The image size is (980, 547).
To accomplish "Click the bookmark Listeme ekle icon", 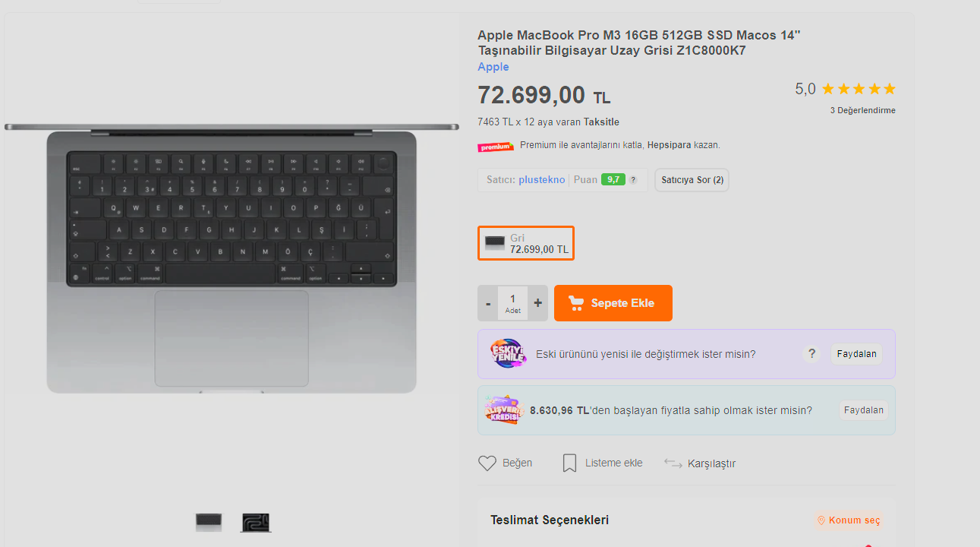I will click(569, 463).
